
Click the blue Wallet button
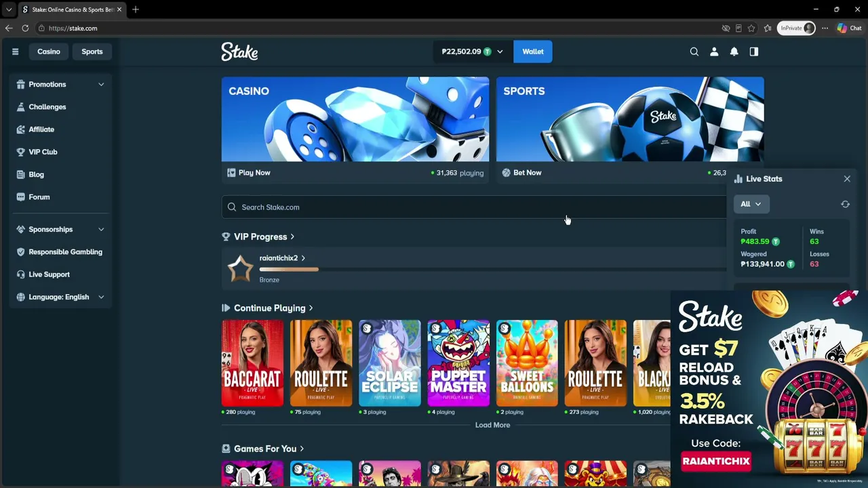coord(533,52)
